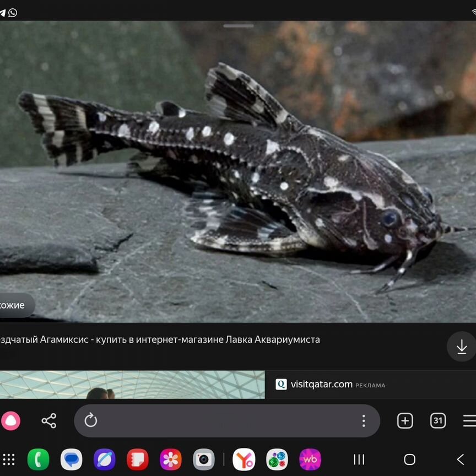Open the Messages app in dock
Screen dimensions: 476x476
[x=71, y=459]
